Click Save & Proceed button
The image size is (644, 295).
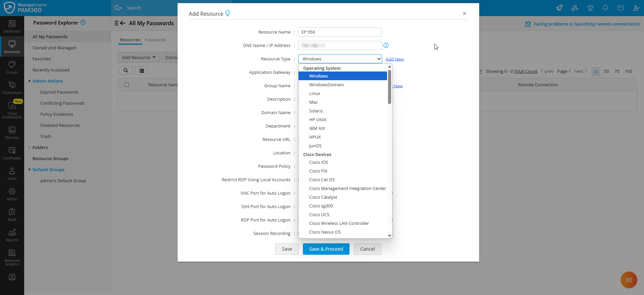click(326, 249)
